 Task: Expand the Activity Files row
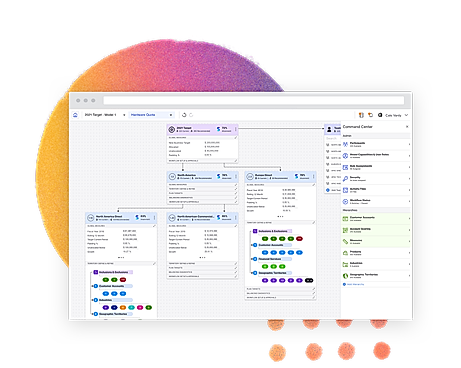[376, 190]
